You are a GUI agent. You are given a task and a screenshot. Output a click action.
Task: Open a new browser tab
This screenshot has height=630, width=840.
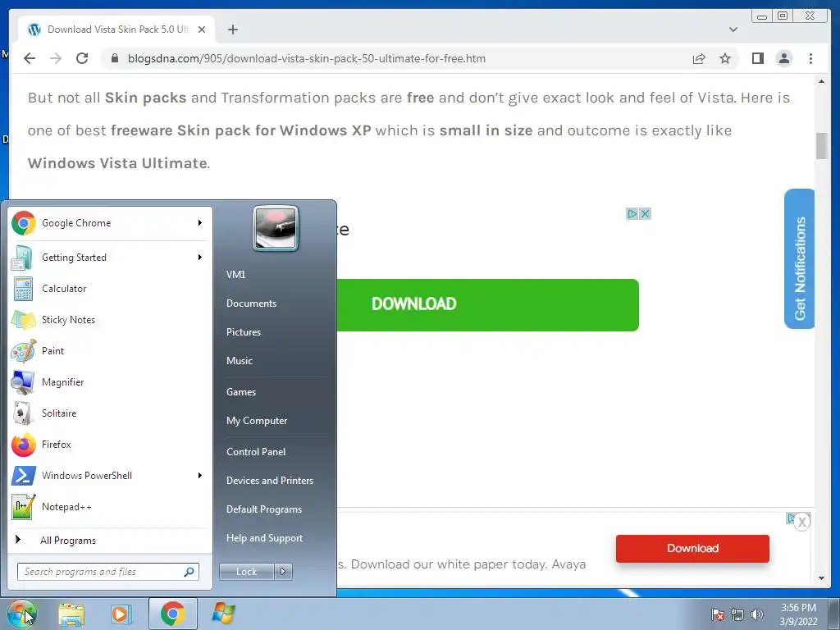coord(232,30)
